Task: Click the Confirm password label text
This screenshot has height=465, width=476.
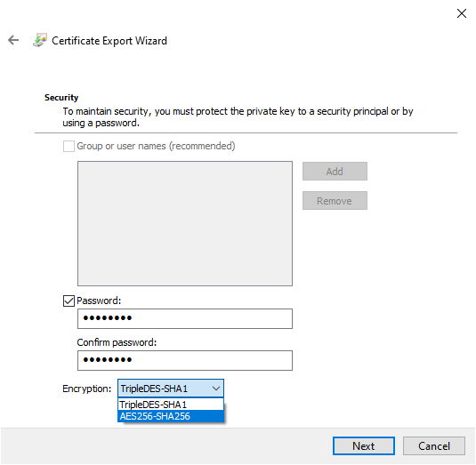Action: pyautogui.click(x=117, y=342)
